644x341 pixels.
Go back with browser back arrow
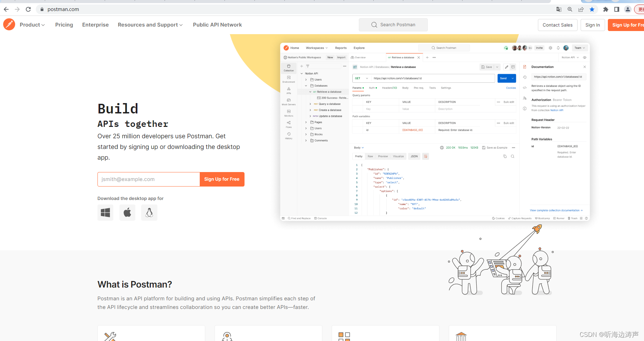click(6, 9)
